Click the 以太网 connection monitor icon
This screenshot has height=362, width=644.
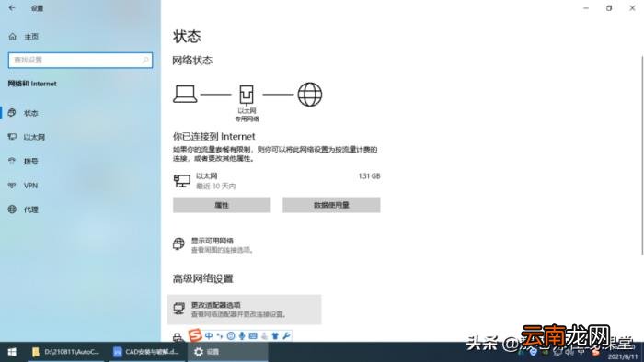[182, 181]
